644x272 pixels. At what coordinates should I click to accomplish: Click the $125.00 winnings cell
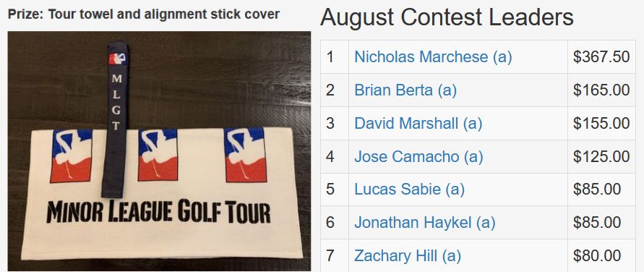coord(601,156)
